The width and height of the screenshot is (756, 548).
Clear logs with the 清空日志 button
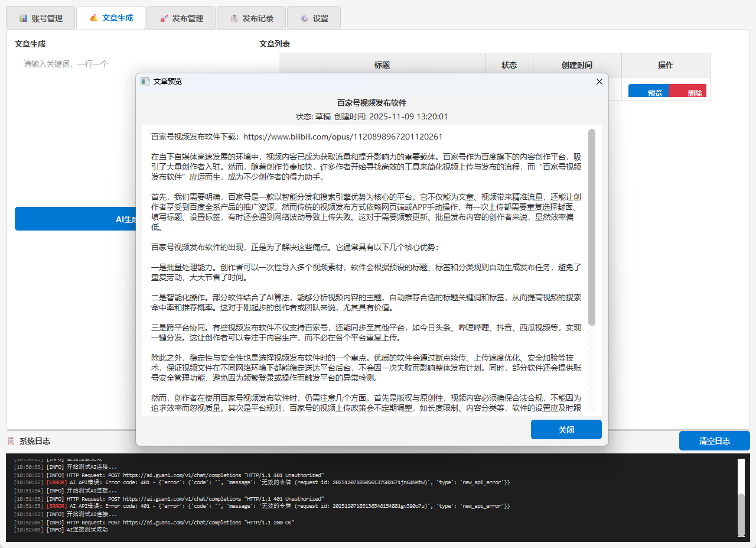(714, 441)
